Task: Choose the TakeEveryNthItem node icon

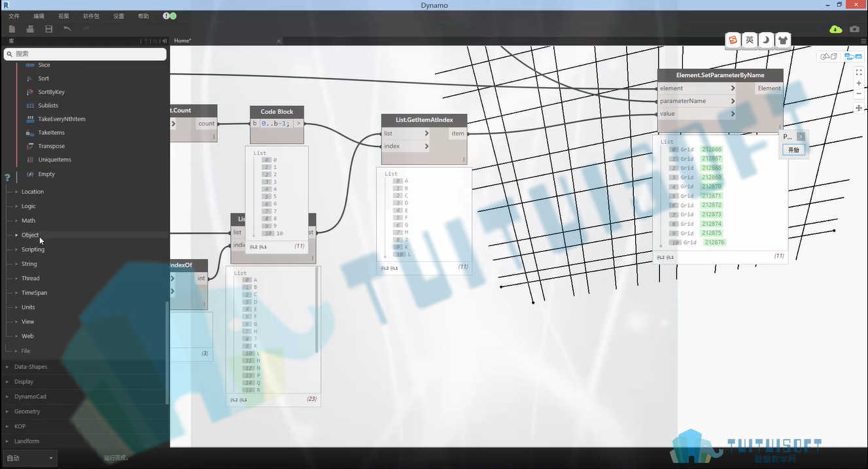Action: click(x=30, y=119)
